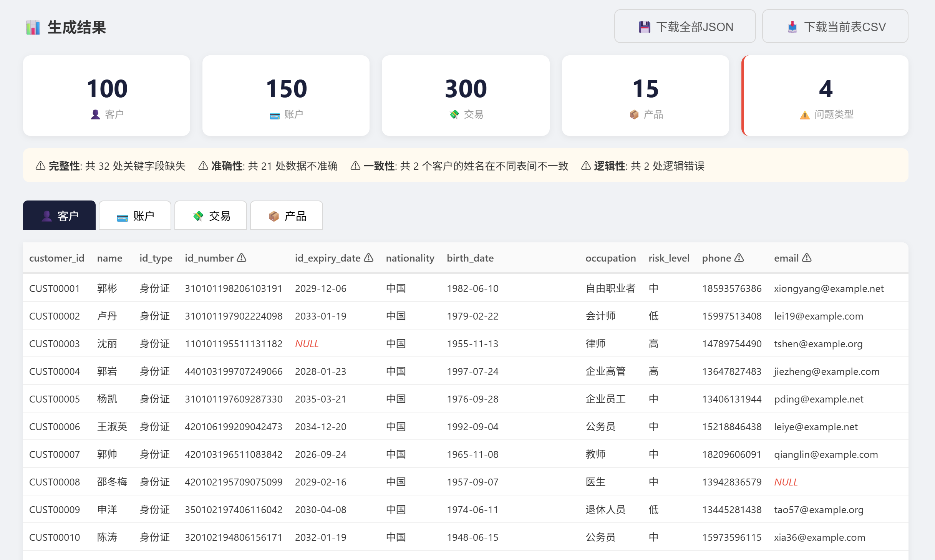
Task: Click the warning icon next to 问题类型
Action: pyautogui.click(x=805, y=115)
